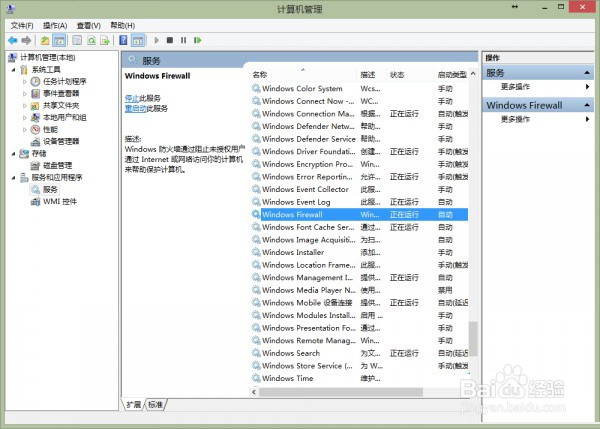Viewport: 600px width, 429px height.
Task: Collapse the Windows Firewall actions section
Action: pyautogui.click(x=587, y=105)
